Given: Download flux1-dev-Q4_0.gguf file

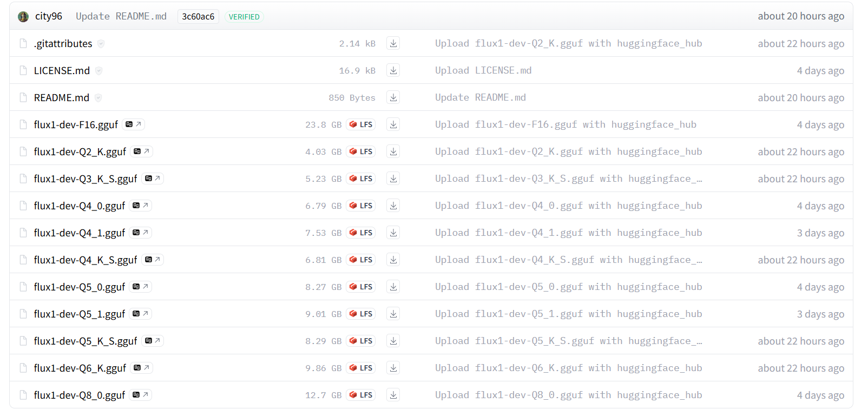Looking at the screenshot, I should [393, 206].
